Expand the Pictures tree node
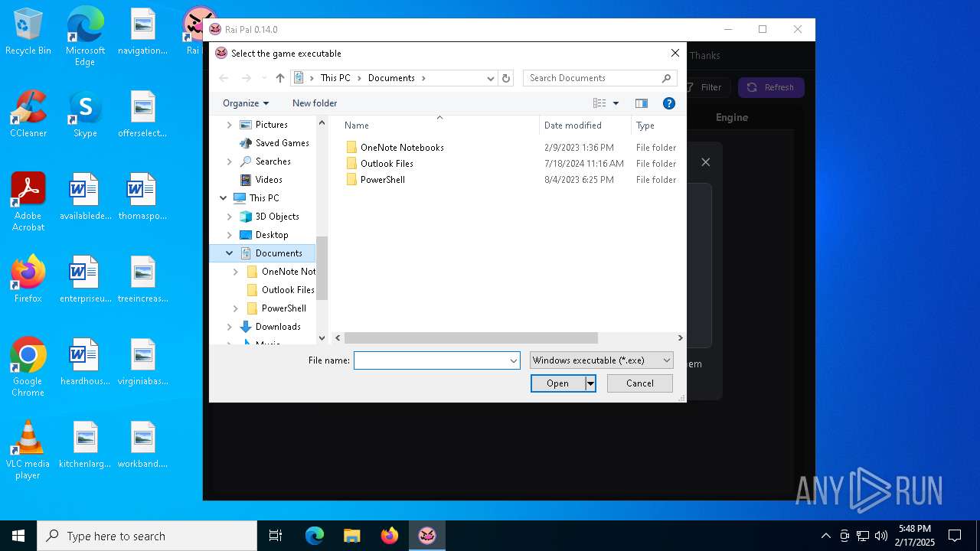 (x=229, y=125)
